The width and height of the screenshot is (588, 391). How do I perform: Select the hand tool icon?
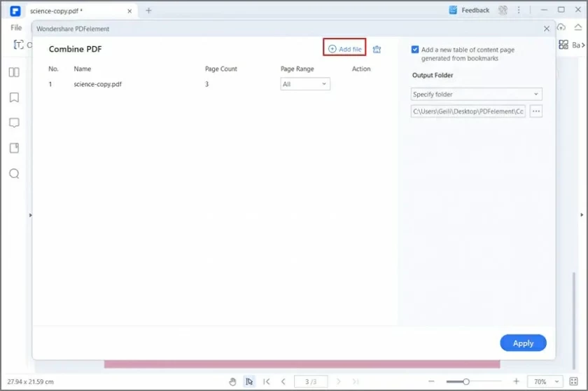coord(232,382)
